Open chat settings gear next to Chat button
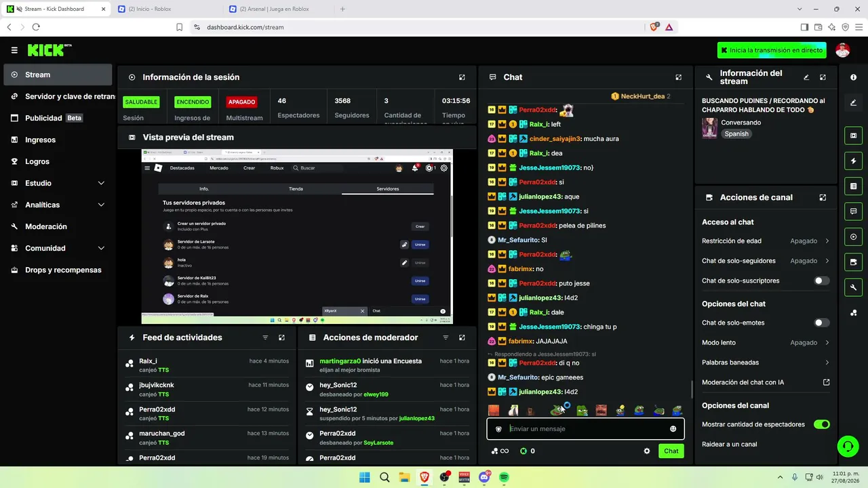Image resolution: width=868 pixels, height=488 pixels. pyautogui.click(x=646, y=451)
